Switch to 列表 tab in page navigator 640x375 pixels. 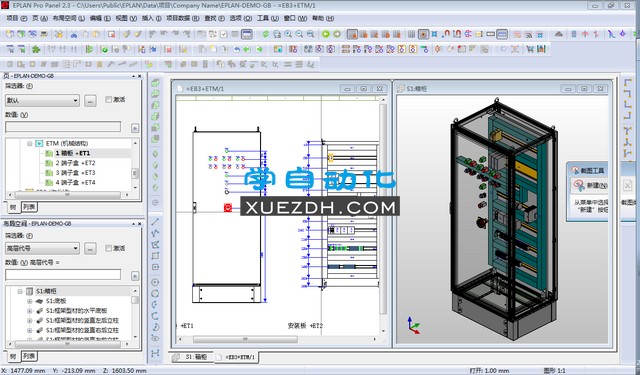point(29,207)
